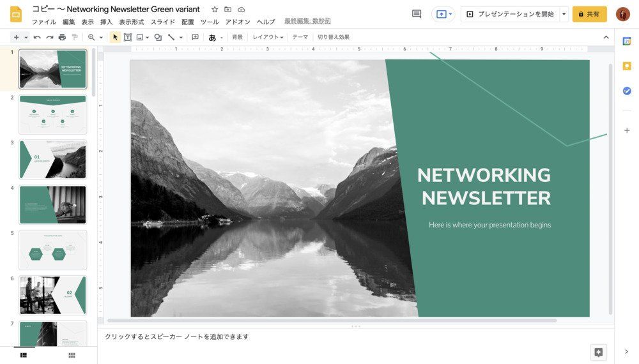Open the Google account avatar
639x364 pixels.
point(622,14)
